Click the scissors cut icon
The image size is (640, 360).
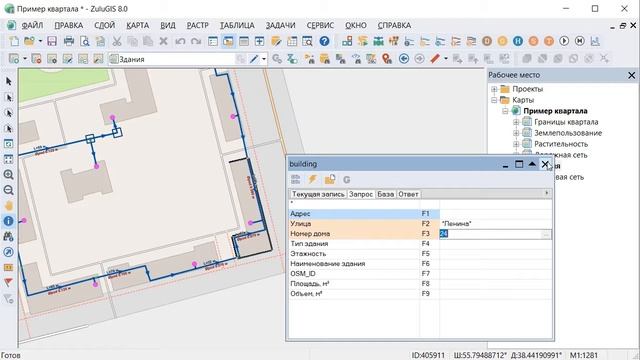(x=117, y=41)
